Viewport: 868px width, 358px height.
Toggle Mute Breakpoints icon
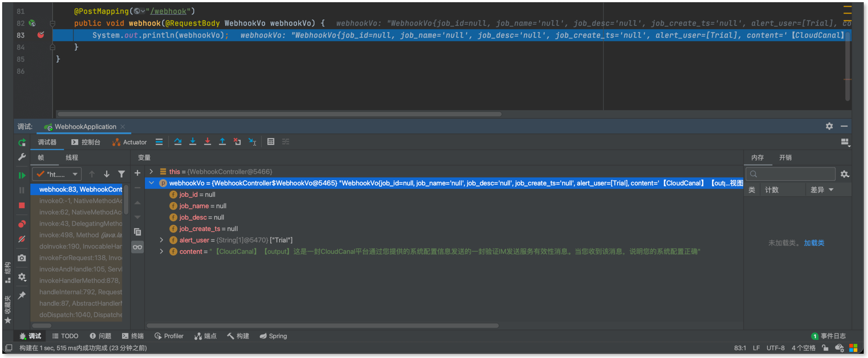tap(22, 239)
